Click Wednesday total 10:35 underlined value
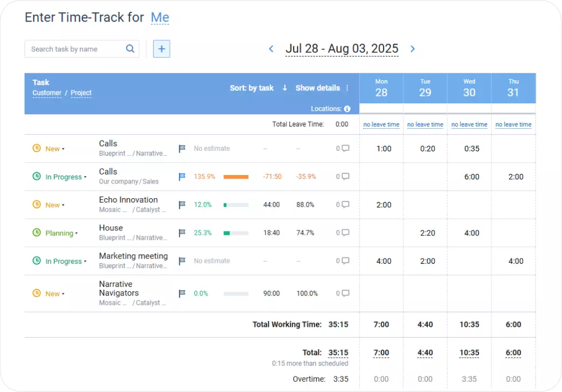The height and width of the screenshot is (392, 562). click(469, 353)
